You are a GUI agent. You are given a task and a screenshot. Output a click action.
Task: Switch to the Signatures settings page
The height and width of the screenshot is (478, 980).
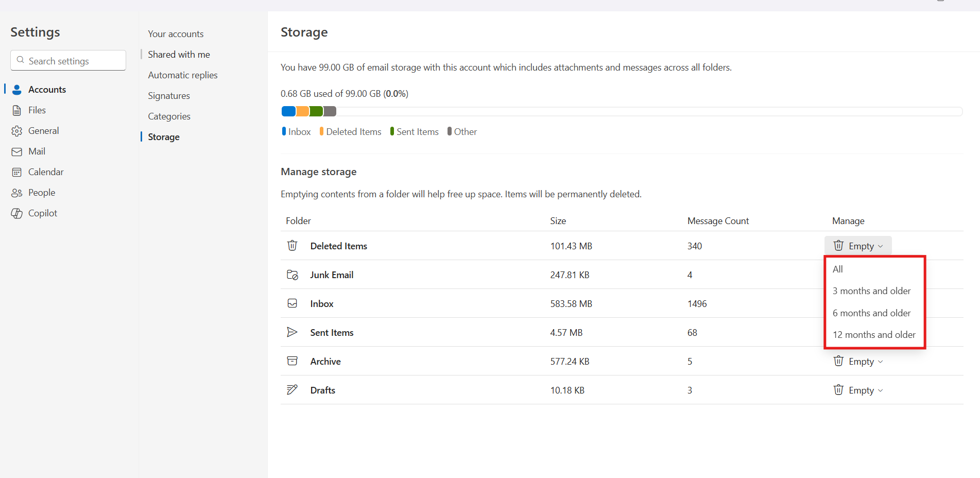click(x=168, y=95)
